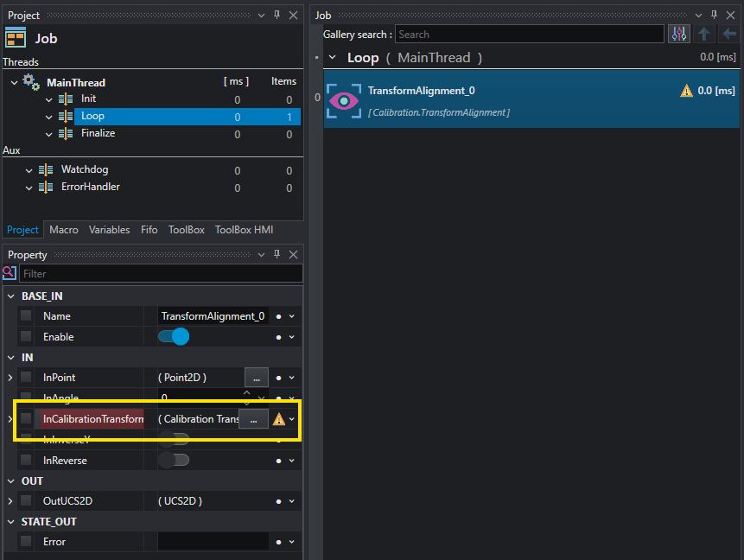This screenshot has height=560, width=744.
Task: Expand the ErrorHandler chevron
Action: tap(29, 188)
